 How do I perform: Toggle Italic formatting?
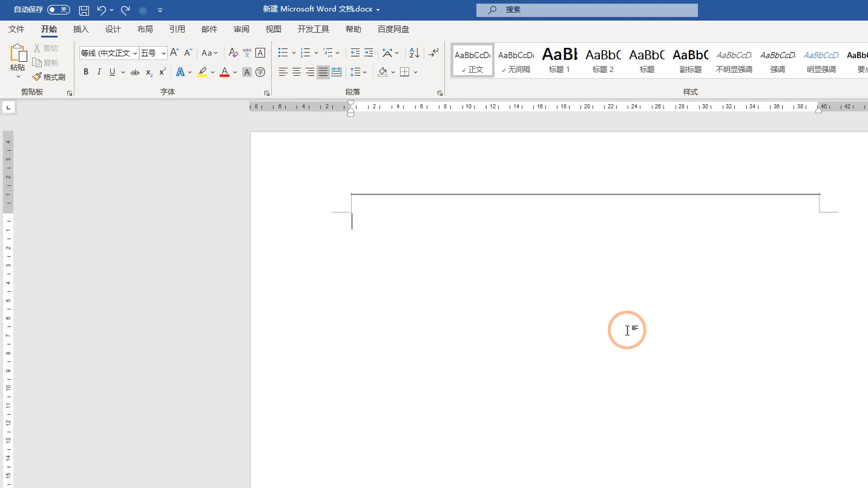tap(99, 72)
